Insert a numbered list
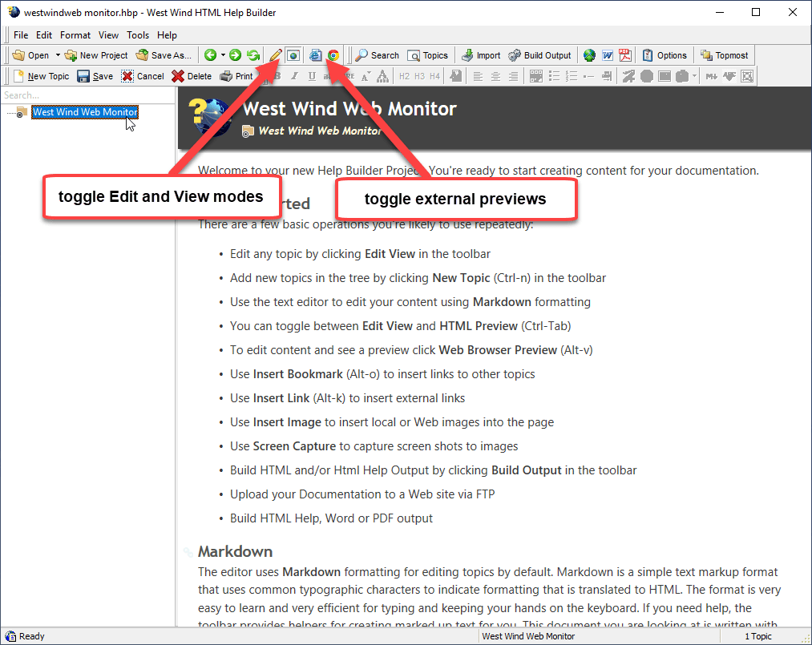 [572, 76]
